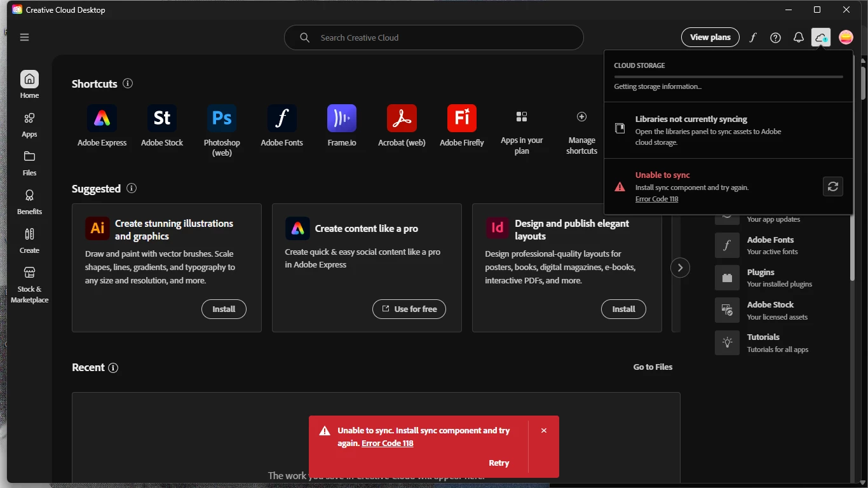Click the View plans button

[x=710, y=37]
